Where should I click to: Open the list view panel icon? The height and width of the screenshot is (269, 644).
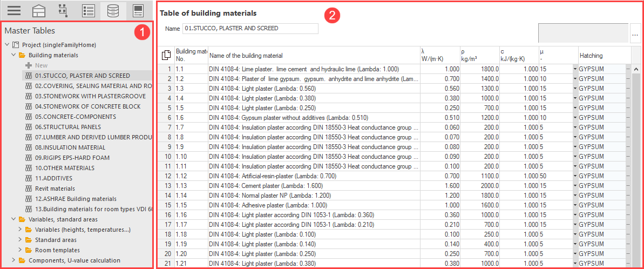click(89, 10)
